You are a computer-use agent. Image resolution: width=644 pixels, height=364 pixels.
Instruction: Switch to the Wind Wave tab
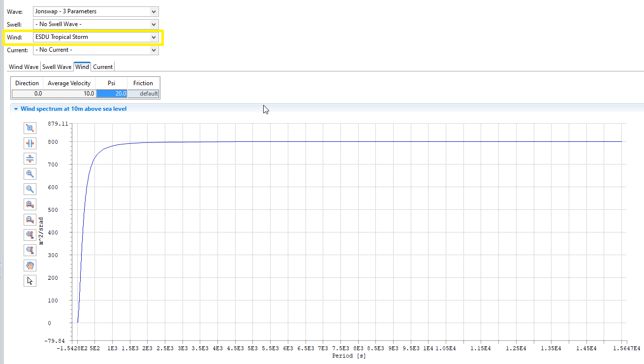24,67
